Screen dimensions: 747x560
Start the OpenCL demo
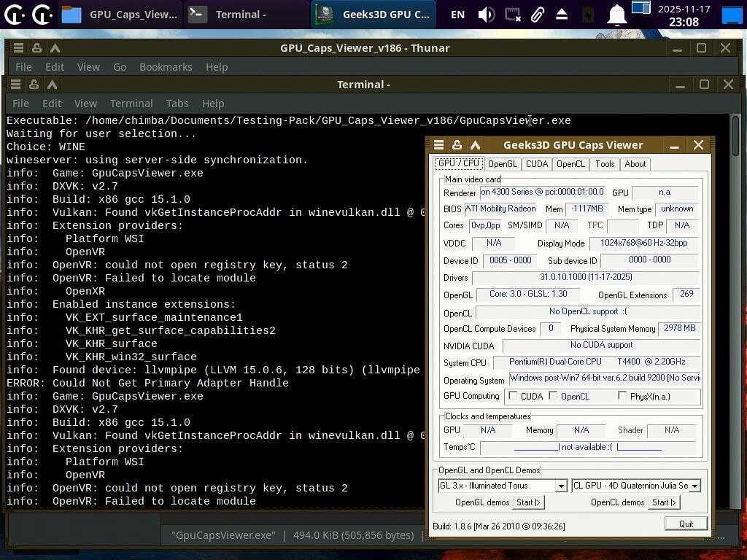(x=664, y=502)
